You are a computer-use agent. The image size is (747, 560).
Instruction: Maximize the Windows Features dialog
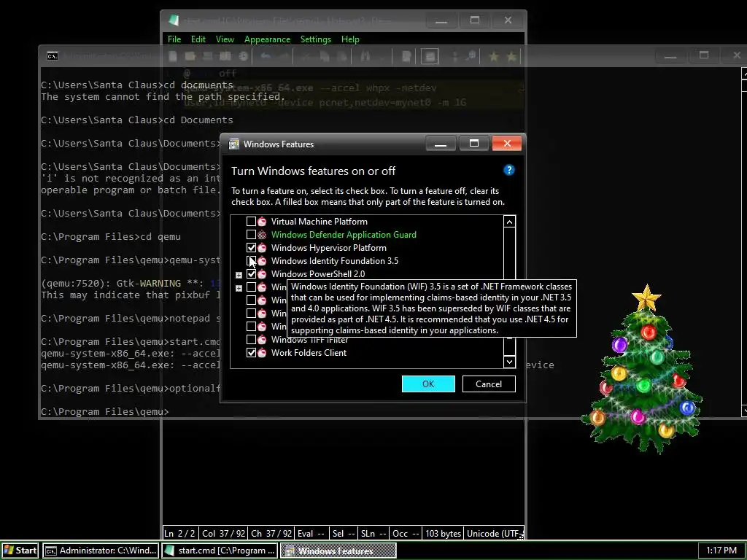[474, 144]
